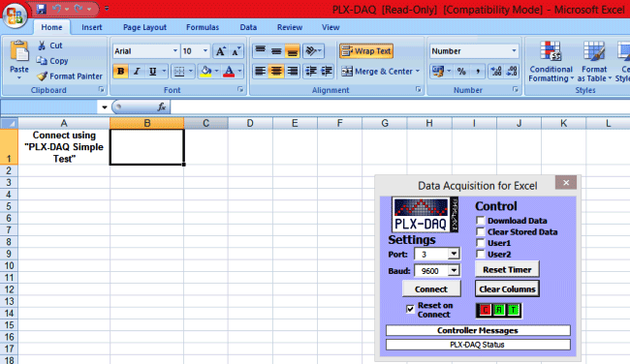This screenshot has width=630, height=364.
Task: Open Baud rate dropdown in PLX-DAQ
Action: tap(454, 270)
